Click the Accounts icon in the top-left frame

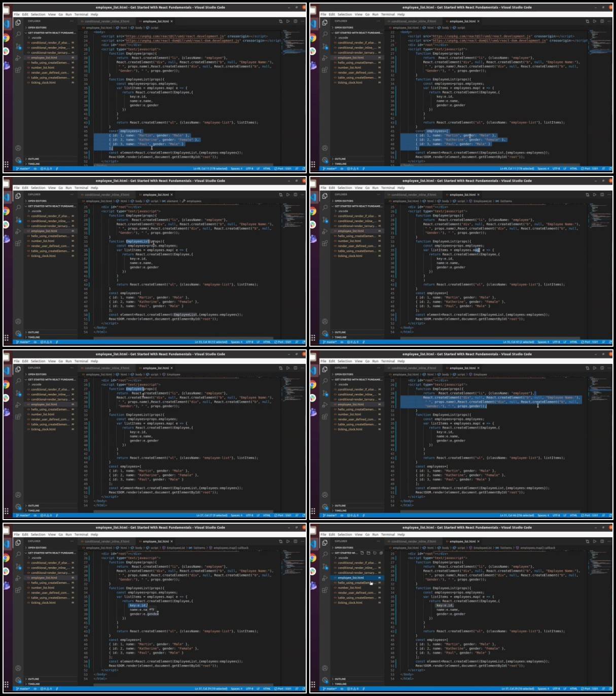pyautogui.click(x=18, y=148)
